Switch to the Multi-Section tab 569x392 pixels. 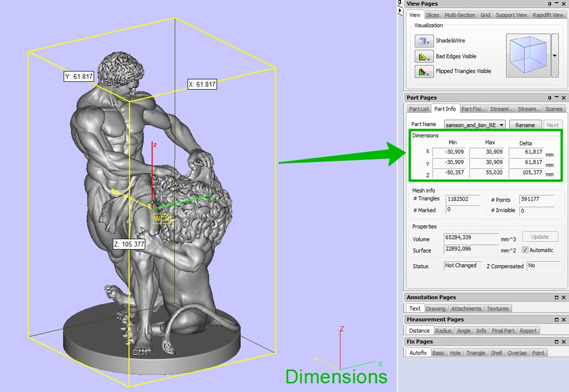coord(459,15)
